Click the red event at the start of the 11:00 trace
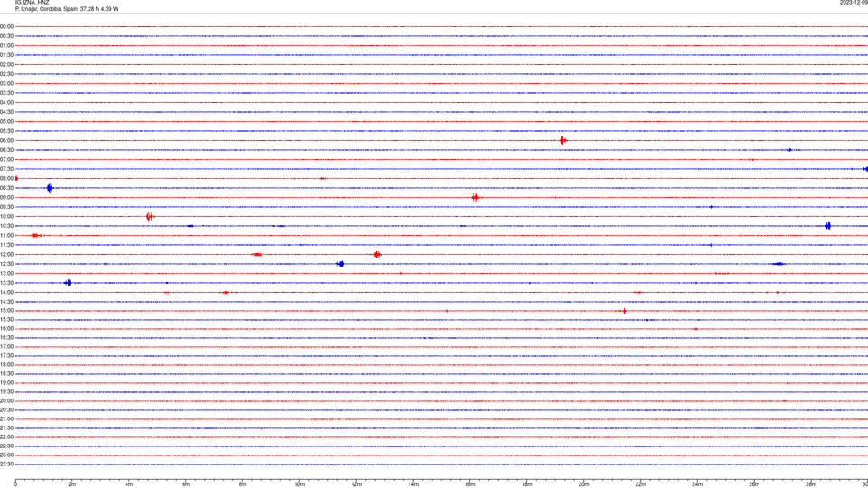Image resolution: width=868 pixels, height=488 pixels. (36, 236)
